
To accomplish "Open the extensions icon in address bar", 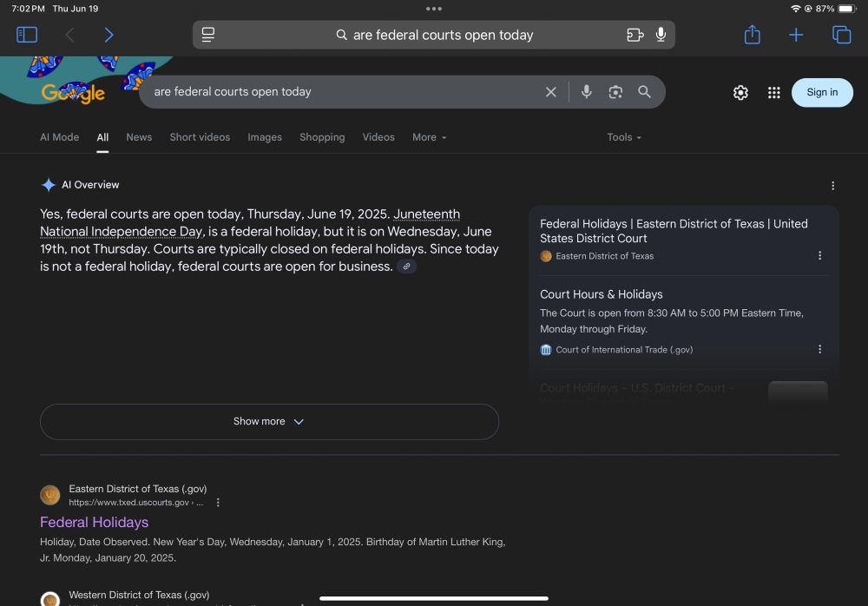I will coord(635,35).
